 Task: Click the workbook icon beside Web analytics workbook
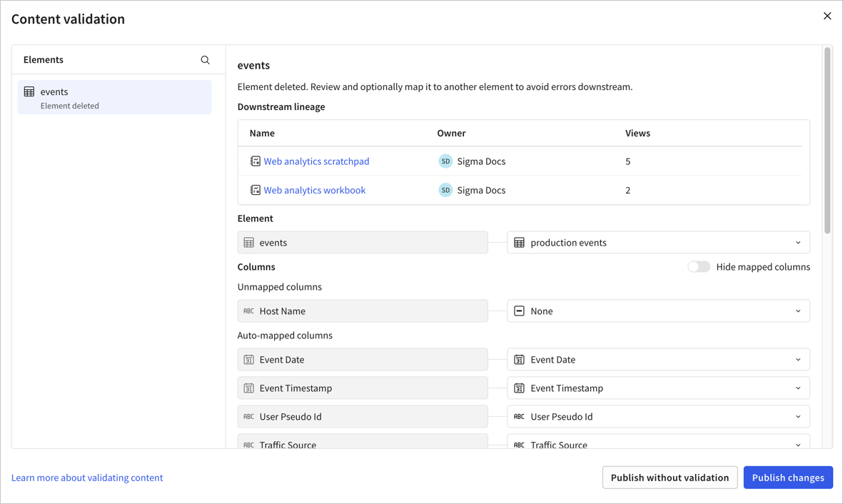coord(255,189)
